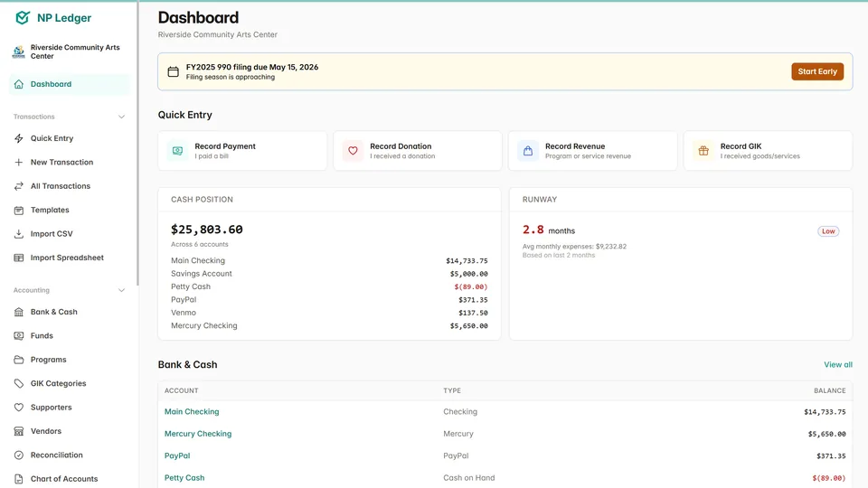Click the Bank & Cash building icon
The width and height of the screenshot is (868, 488).
[x=19, y=312]
